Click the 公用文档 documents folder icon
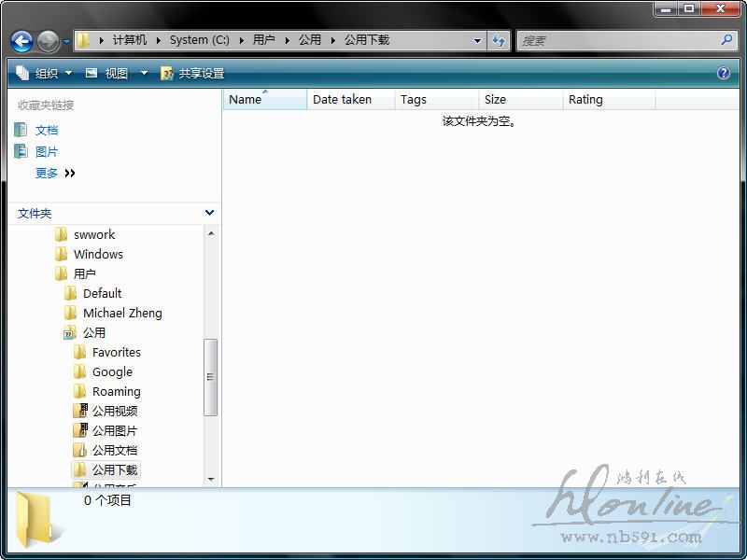This screenshot has width=747, height=560. point(80,450)
